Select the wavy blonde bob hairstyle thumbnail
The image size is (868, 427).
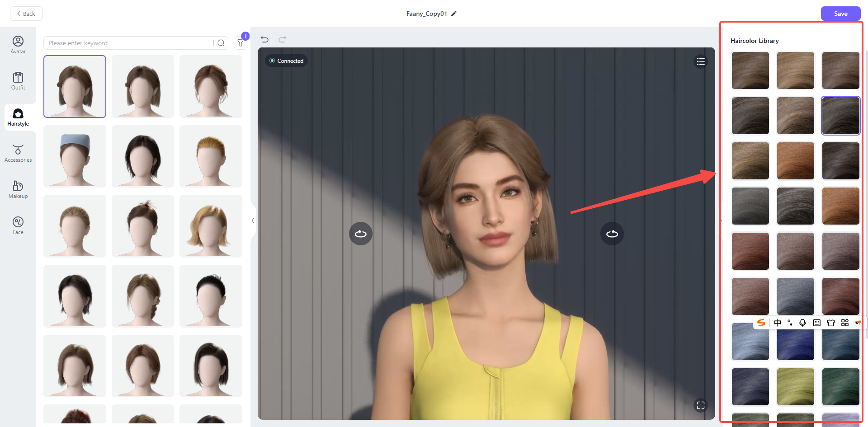pyautogui.click(x=211, y=226)
